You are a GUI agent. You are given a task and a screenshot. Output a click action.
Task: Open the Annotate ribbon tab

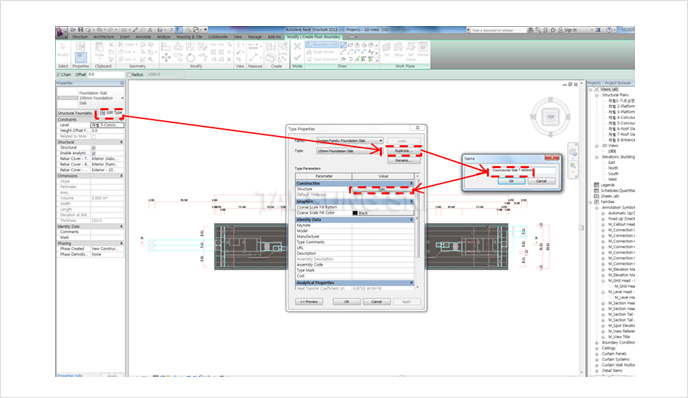[143, 37]
